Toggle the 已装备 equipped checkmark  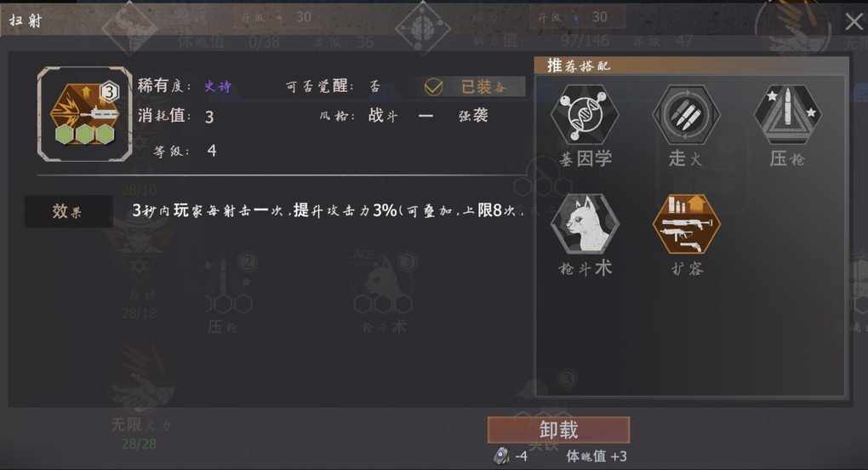433,87
